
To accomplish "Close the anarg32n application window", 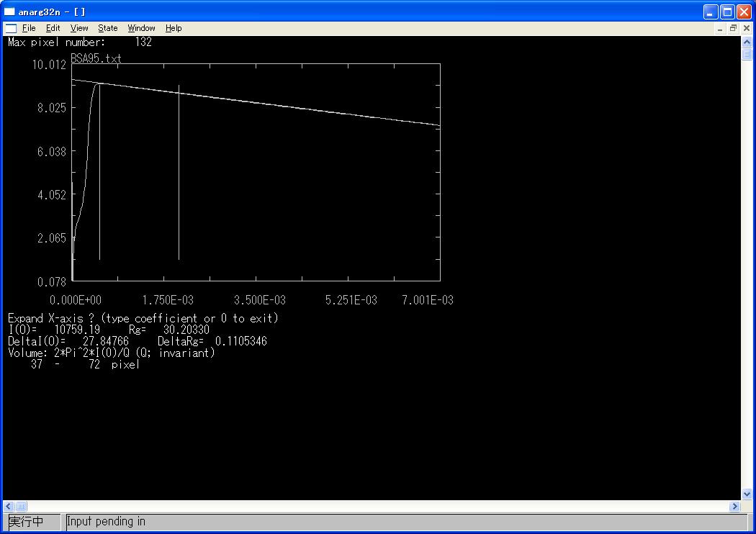I will click(x=744, y=12).
